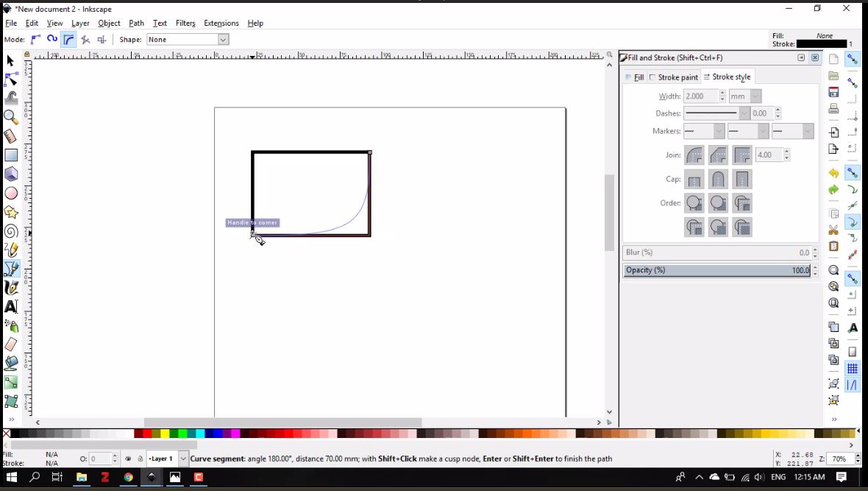
Task: Click the Undo arrow icon
Action: tap(833, 174)
